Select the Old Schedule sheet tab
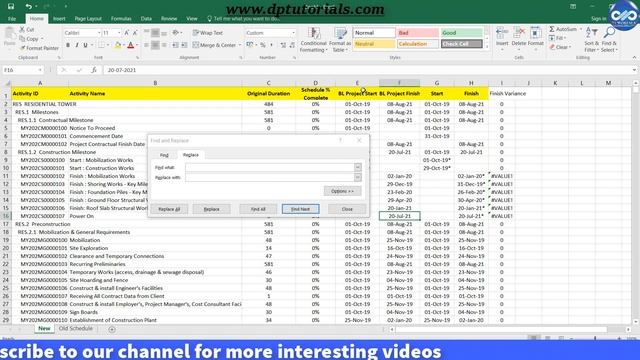 [x=76, y=329]
